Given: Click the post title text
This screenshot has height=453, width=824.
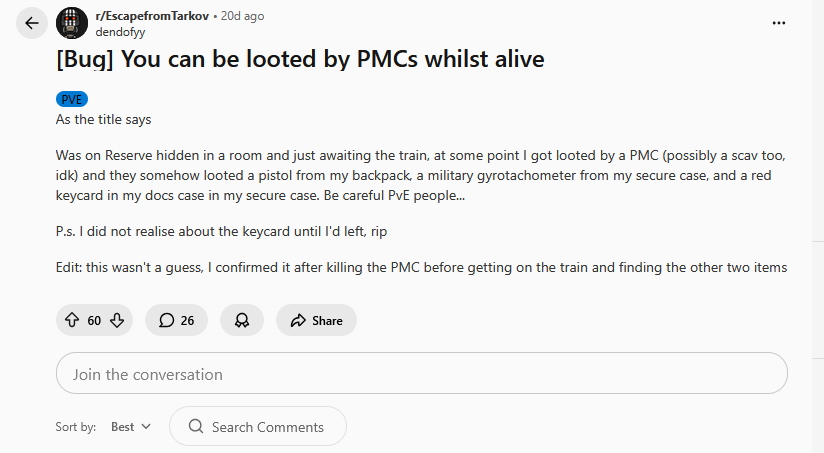Looking at the screenshot, I should pos(300,59).
